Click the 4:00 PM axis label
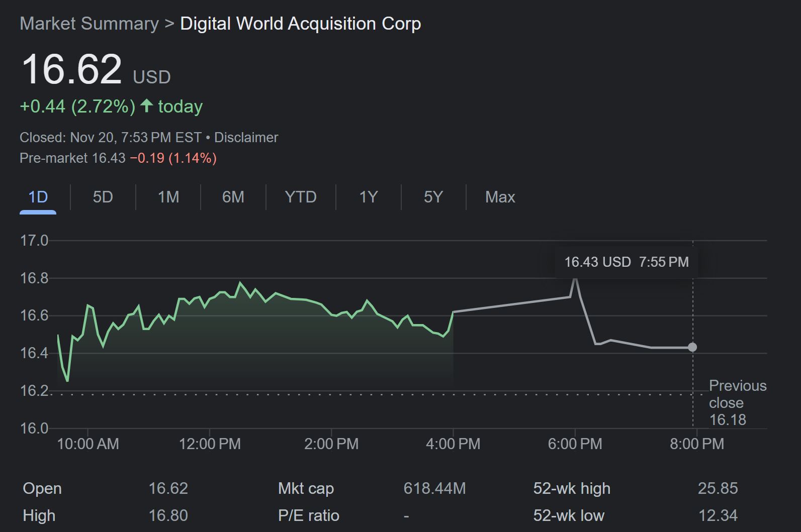The width and height of the screenshot is (801, 532). coord(453,444)
